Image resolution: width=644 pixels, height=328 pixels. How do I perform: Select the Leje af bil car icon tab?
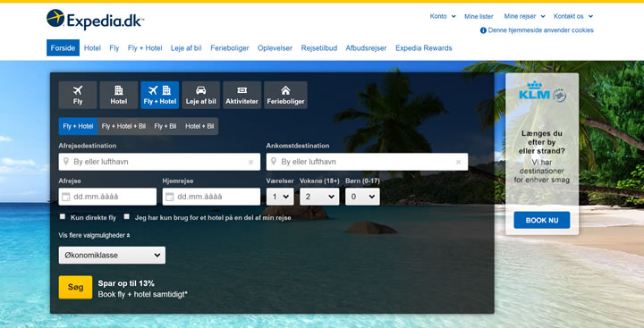click(x=201, y=95)
